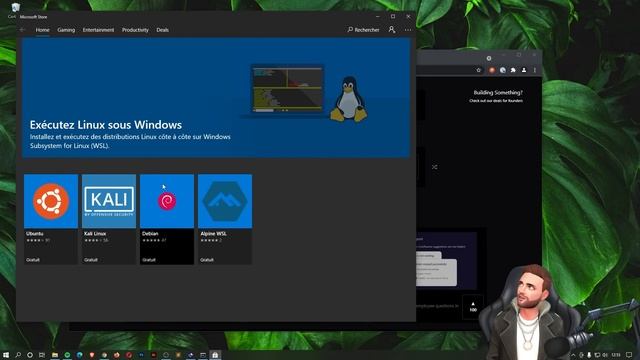Click the Rechercher search button
Viewport: 640px width, 360px height.
pyautogui.click(x=363, y=30)
